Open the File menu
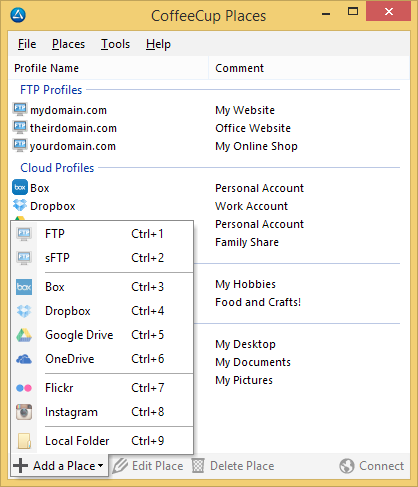 click(x=27, y=44)
